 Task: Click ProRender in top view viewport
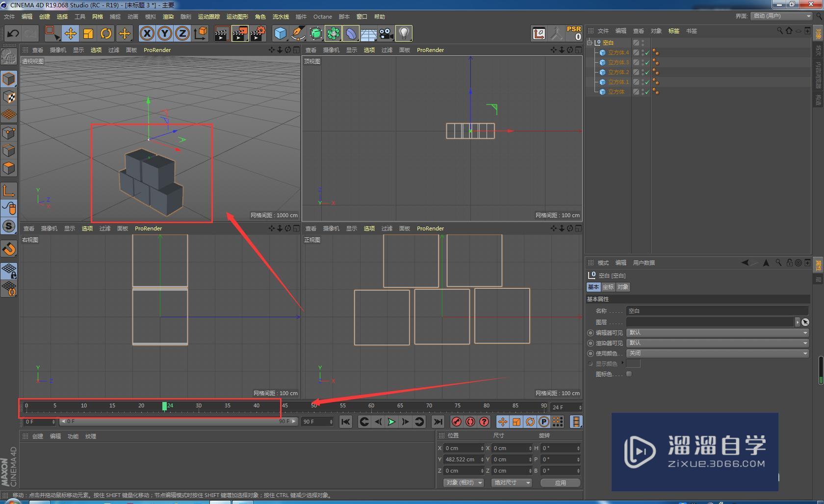[x=430, y=50]
